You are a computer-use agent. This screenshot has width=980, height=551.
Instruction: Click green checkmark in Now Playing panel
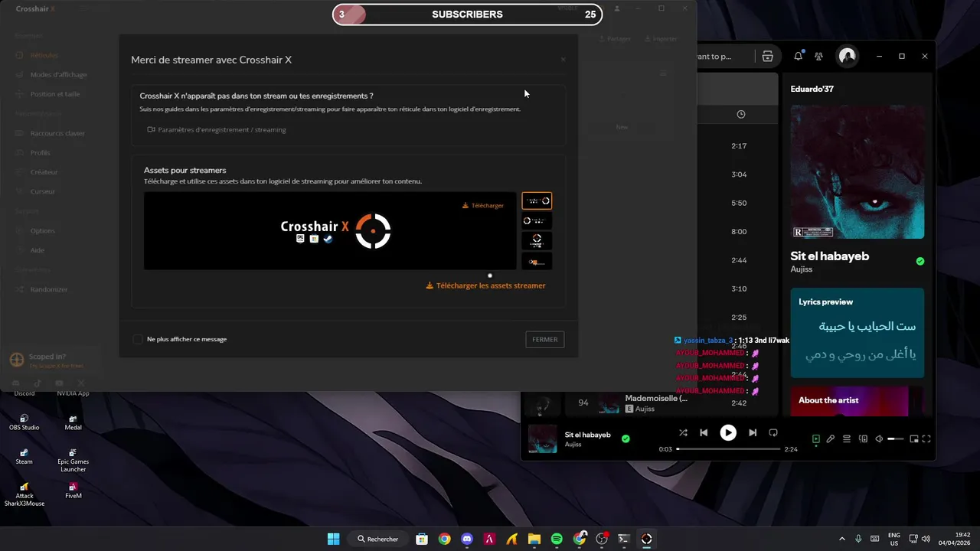coord(920,261)
